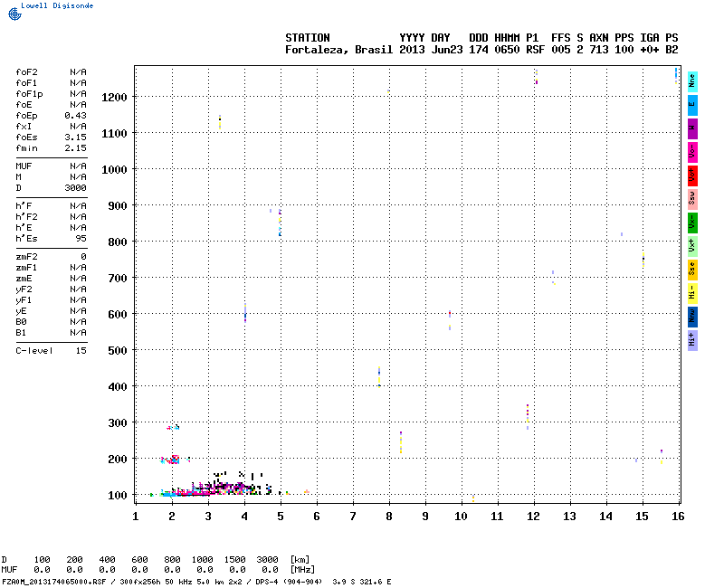724x588 pixels.
Task: Click the IGA value +0+
Action: (x=649, y=50)
